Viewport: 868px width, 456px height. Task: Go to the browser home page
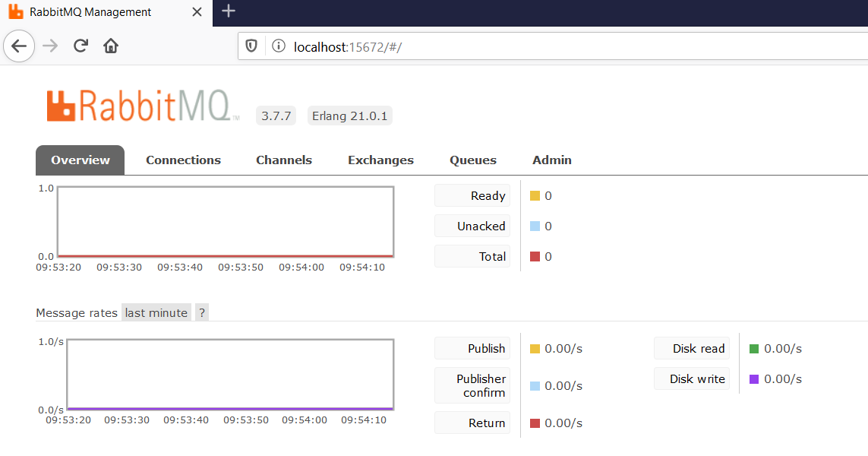111,46
